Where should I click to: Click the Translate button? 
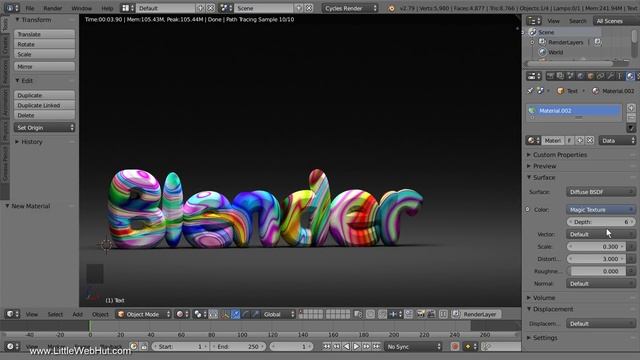pos(44,34)
